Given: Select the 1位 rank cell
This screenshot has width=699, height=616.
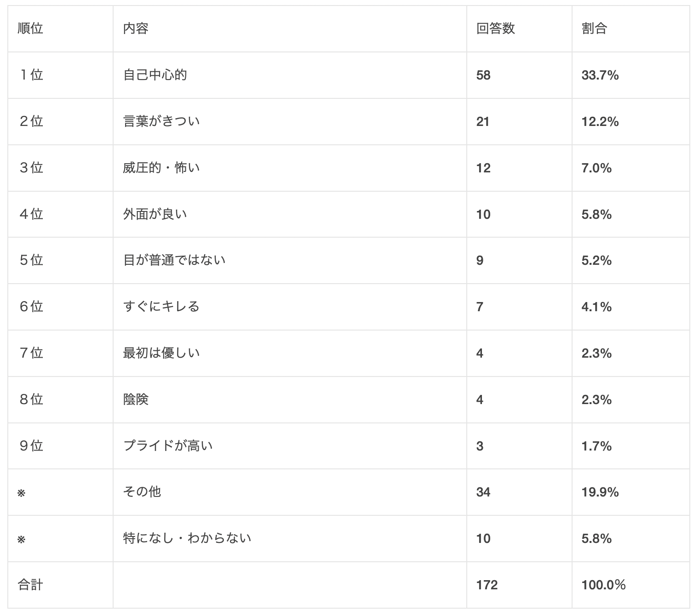Looking at the screenshot, I should (x=31, y=75).
